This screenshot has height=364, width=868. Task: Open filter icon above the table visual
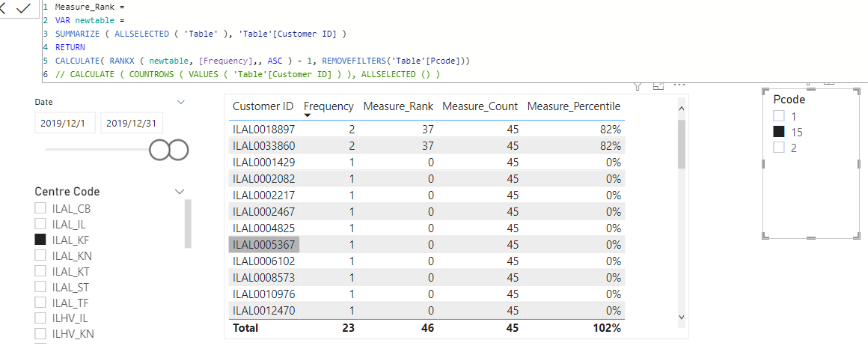638,86
